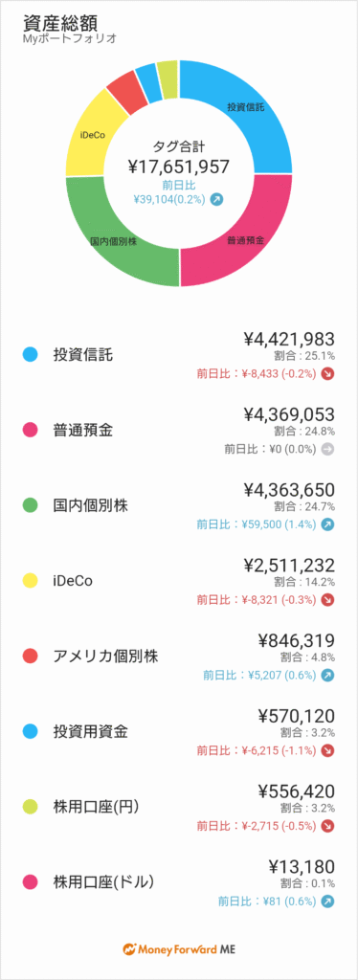This screenshot has height=980, width=358.
Task: Click the red down-arrow icon for 株用口座(円)
Action: (328, 826)
